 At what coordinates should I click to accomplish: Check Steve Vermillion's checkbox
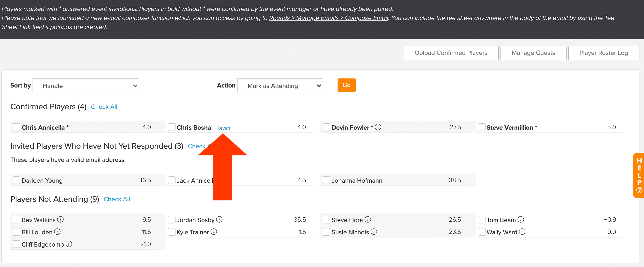coord(481,127)
